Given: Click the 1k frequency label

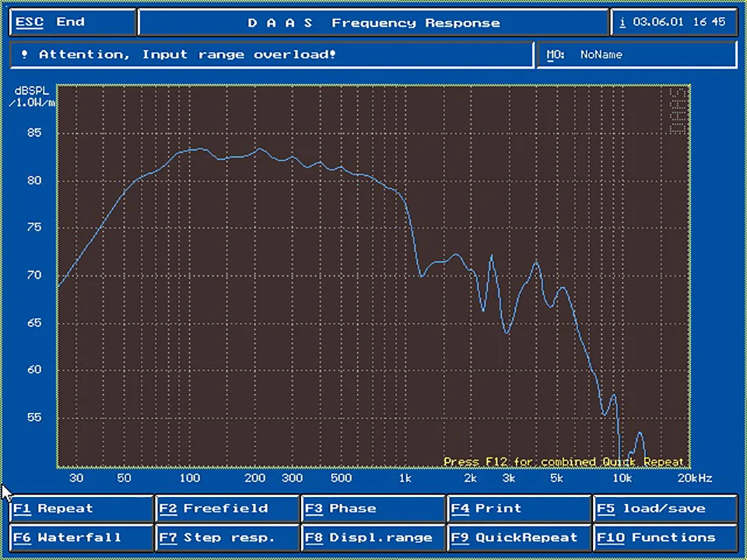Looking at the screenshot, I should (x=405, y=478).
